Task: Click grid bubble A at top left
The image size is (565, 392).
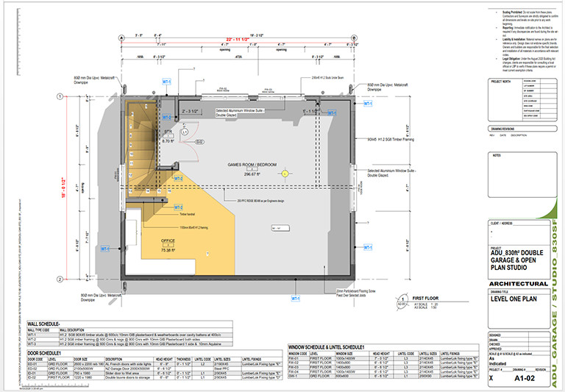Action: (121, 38)
